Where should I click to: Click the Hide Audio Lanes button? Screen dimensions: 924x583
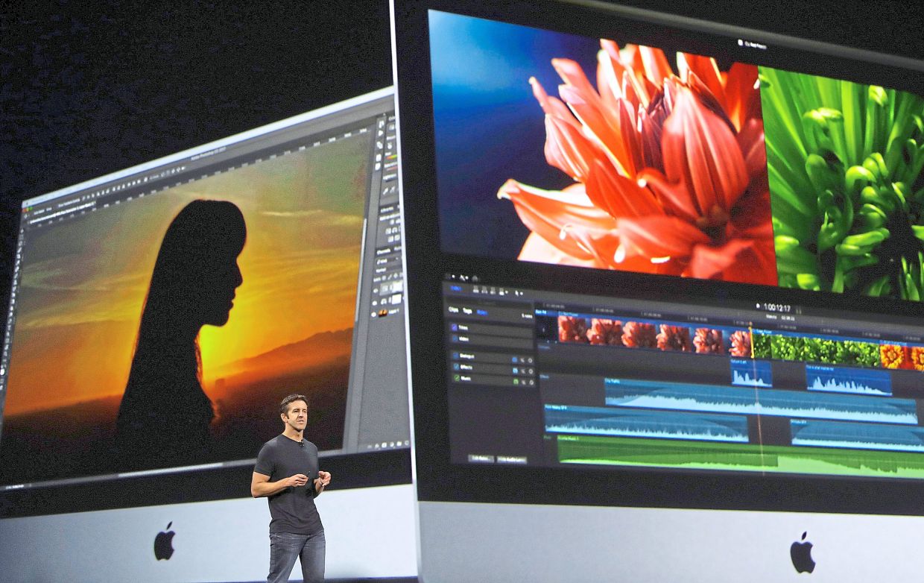(512, 460)
